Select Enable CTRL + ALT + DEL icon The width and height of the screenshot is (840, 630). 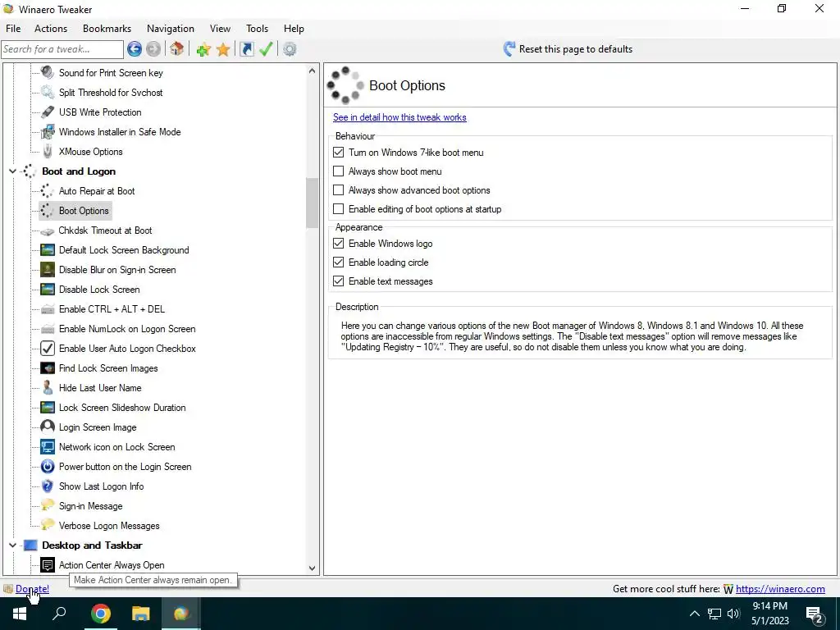[x=48, y=309]
